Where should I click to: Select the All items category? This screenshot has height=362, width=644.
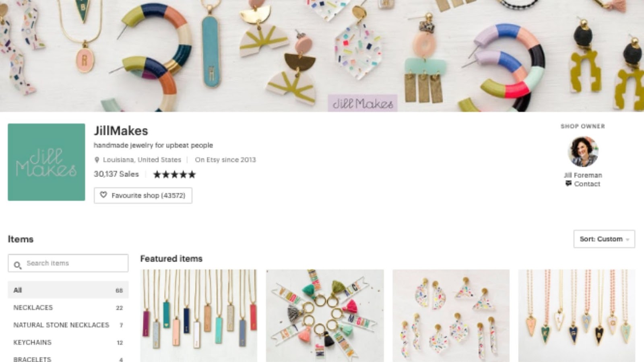pyautogui.click(x=68, y=290)
